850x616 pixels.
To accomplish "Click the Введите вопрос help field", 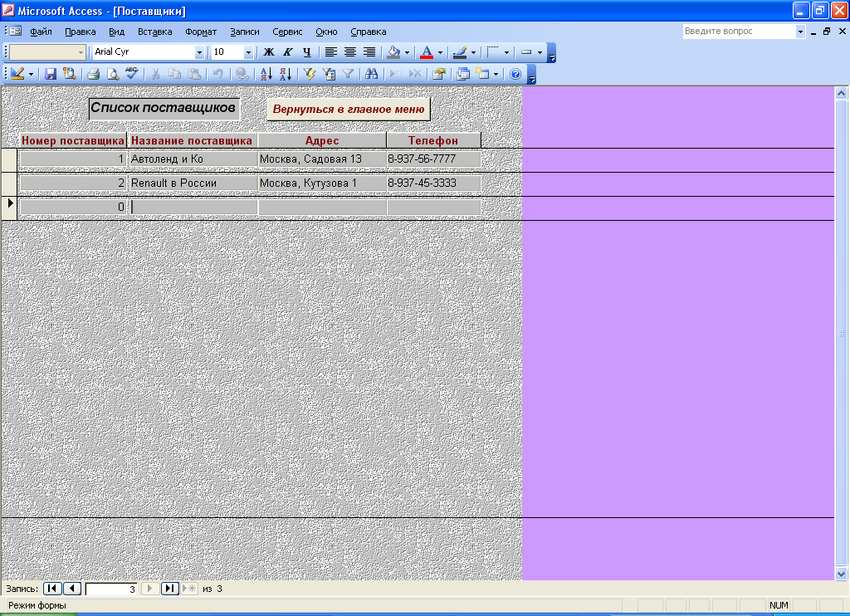I will (x=740, y=31).
